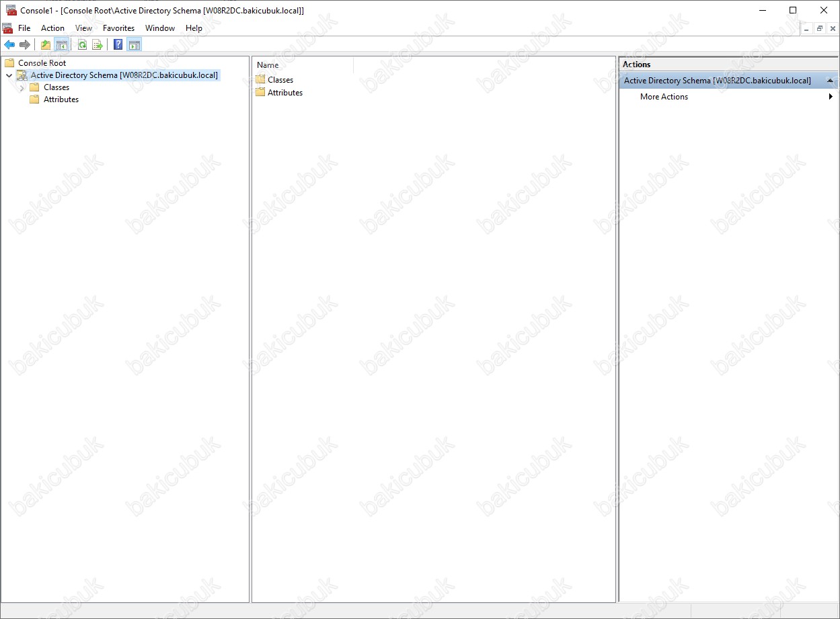
Task: Click the Active Directory Schema node icon
Action: [x=22, y=75]
